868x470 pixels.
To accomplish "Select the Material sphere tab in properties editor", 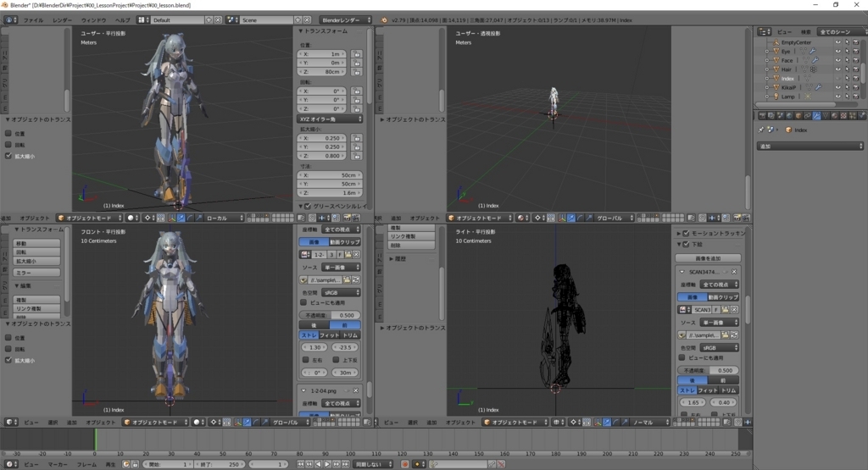I will click(x=835, y=115).
